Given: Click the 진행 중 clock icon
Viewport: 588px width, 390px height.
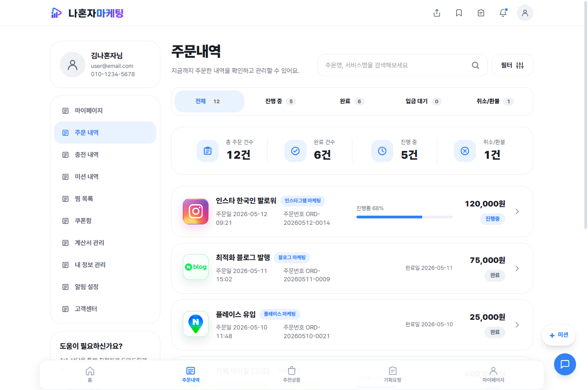Looking at the screenshot, I should coord(382,151).
